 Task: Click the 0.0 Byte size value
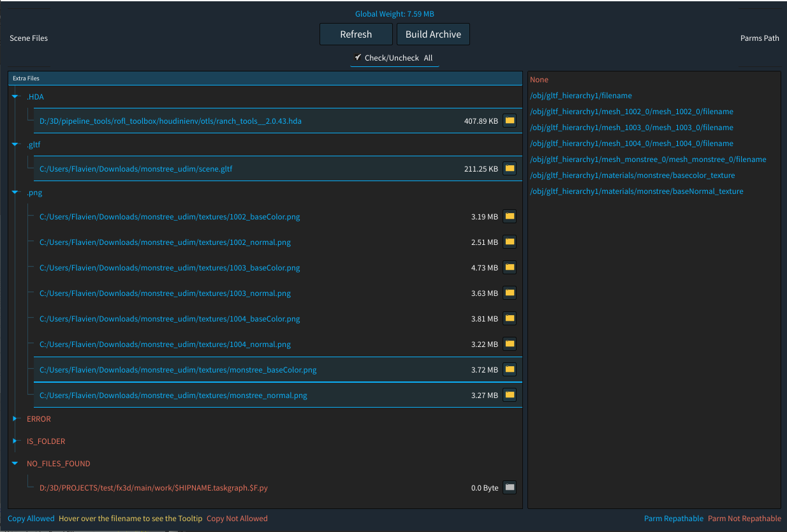485,488
